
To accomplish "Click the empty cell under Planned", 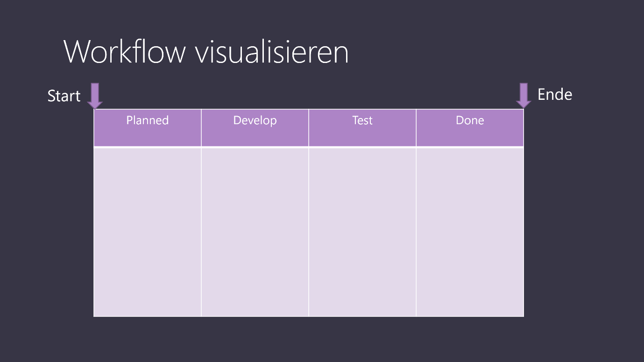I will (148, 232).
